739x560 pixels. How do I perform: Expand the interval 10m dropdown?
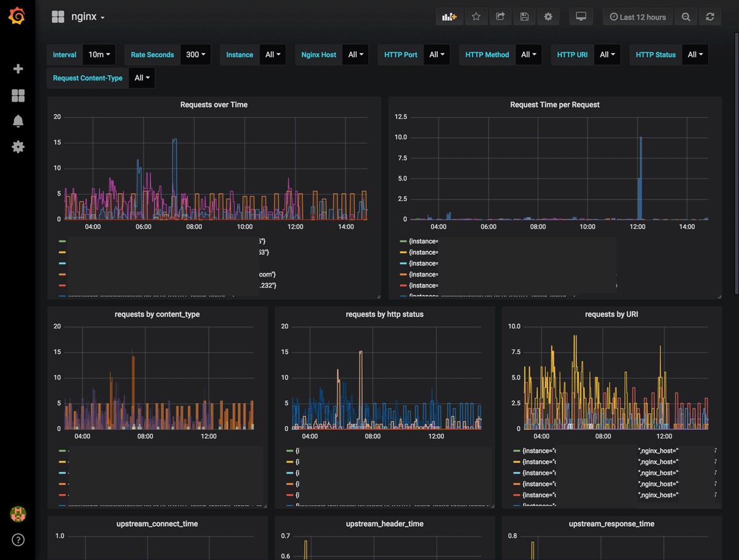pos(99,55)
